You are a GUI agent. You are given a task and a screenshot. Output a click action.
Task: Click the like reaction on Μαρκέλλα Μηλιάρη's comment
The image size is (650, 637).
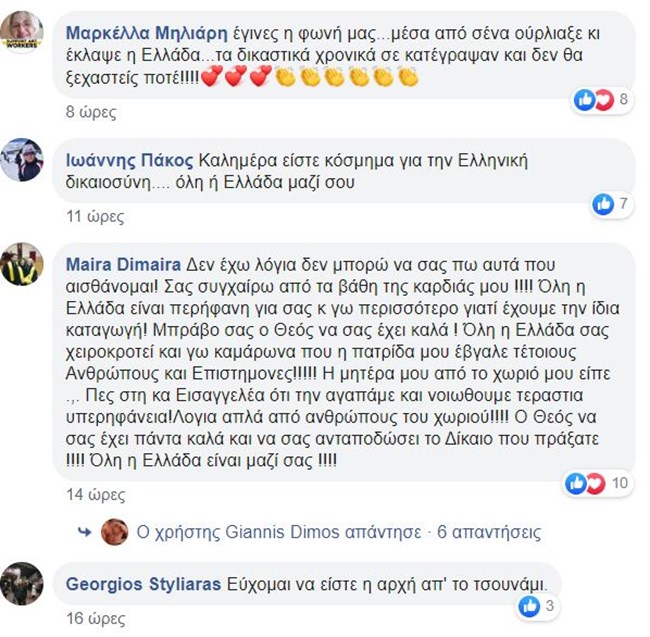(585, 99)
